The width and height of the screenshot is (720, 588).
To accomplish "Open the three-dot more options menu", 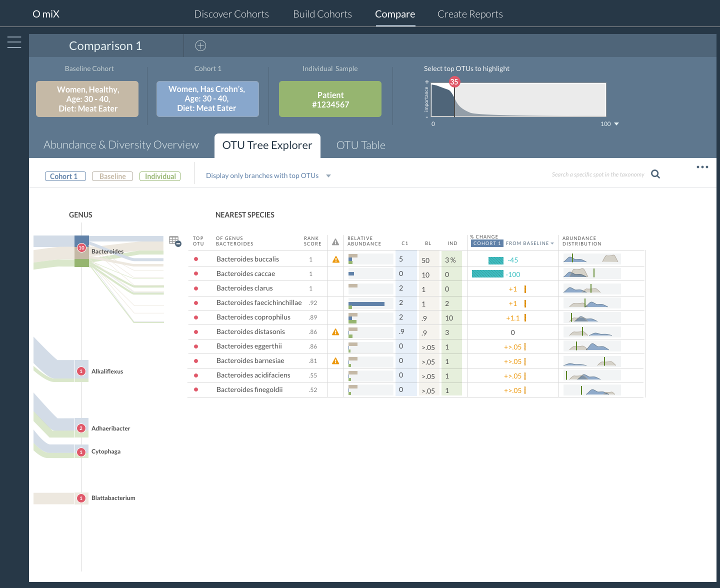I will coord(702,167).
